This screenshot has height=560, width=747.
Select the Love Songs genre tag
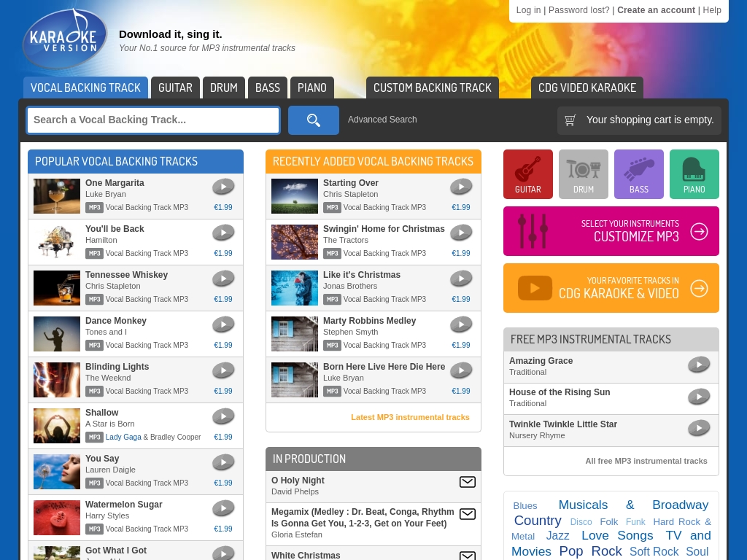tap(617, 536)
